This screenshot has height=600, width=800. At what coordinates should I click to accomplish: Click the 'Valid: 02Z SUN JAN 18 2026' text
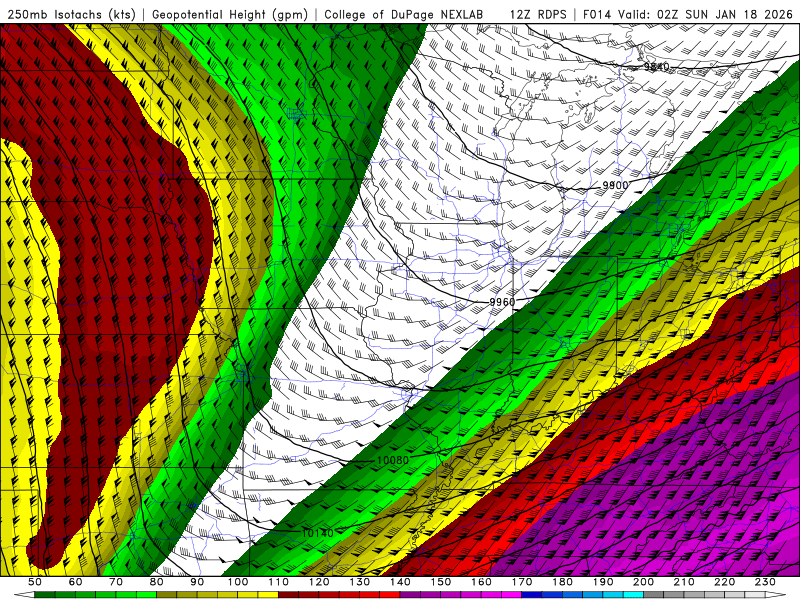[706, 15]
